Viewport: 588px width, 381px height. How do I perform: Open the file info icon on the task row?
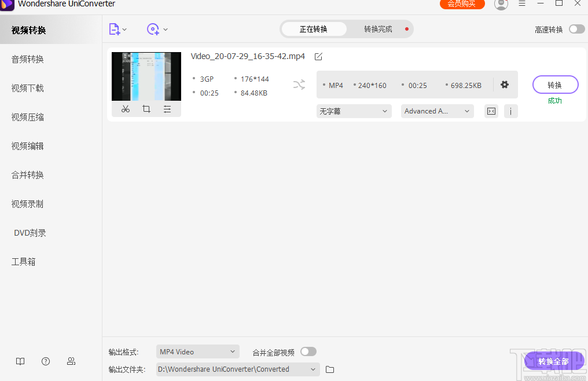pyautogui.click(x=510, y=111)
